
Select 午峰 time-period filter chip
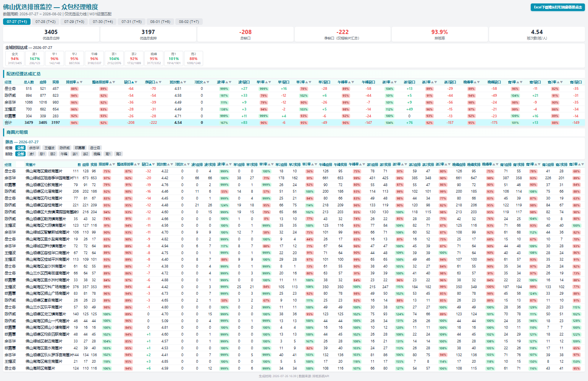point(64,154)
